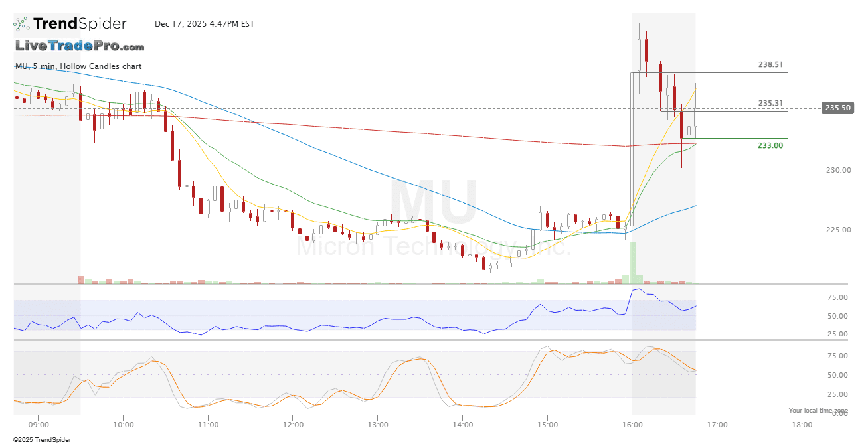This screenshot has height=446, width=868.
Task: Click the stochastic panel 50.00 level label
Action: click(x=839, y=375)
